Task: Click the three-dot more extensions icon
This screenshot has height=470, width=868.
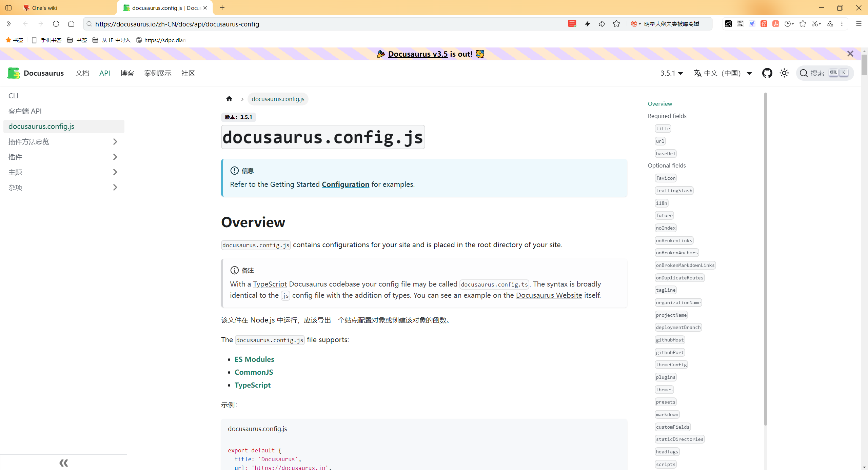Action: tap(842, 24)
